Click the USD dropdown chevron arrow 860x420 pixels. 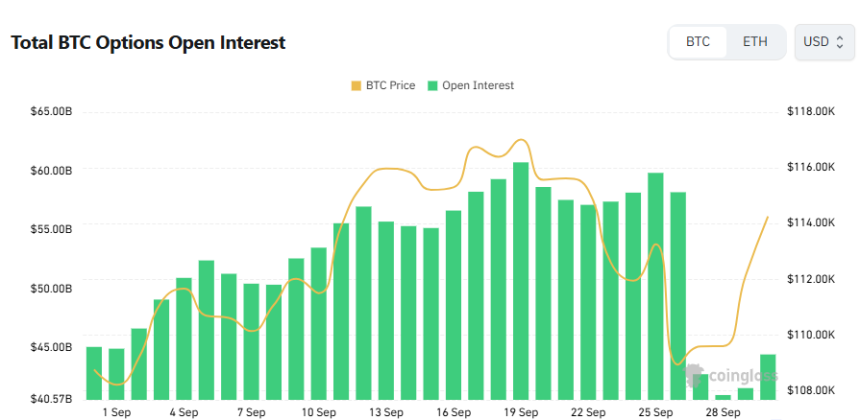(841, 42)
